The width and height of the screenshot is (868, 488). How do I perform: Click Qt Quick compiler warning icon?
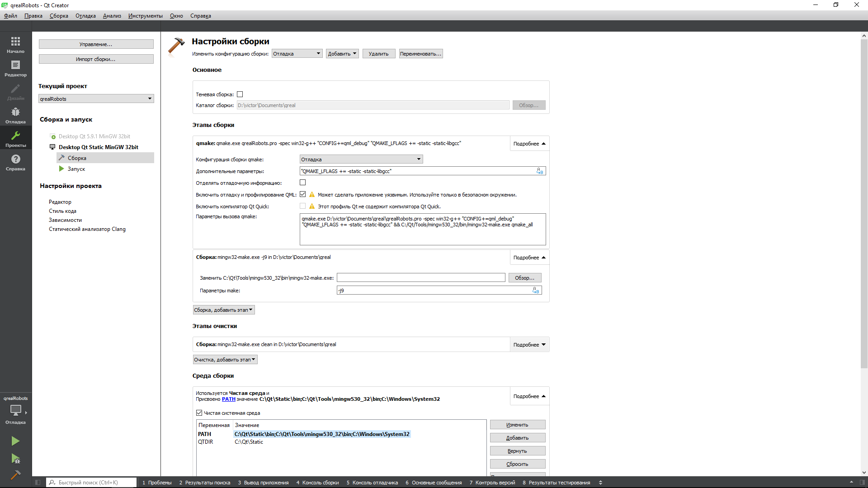click(x=312, y=206)
